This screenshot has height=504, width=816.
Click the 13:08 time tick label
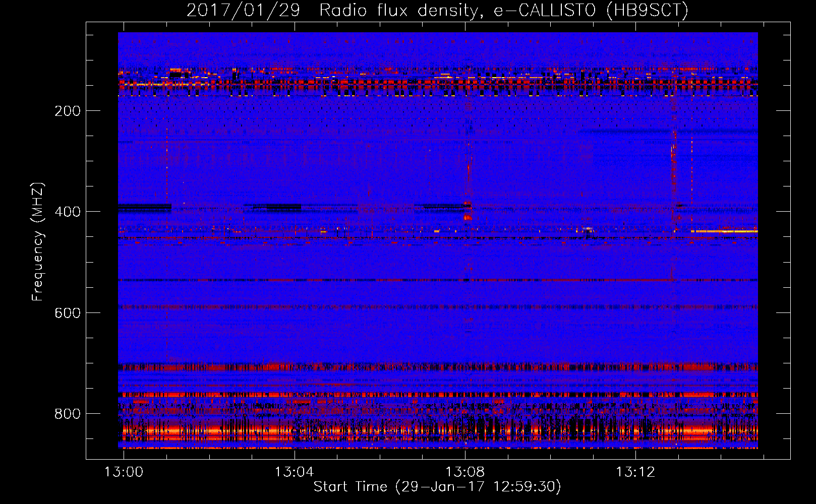click(x=465, y=472)
